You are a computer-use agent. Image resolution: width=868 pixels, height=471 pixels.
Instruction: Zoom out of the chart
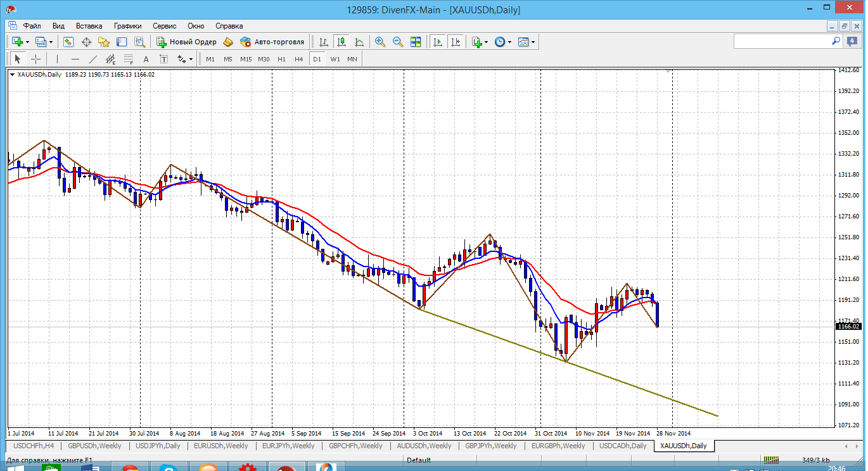[398, 42]
